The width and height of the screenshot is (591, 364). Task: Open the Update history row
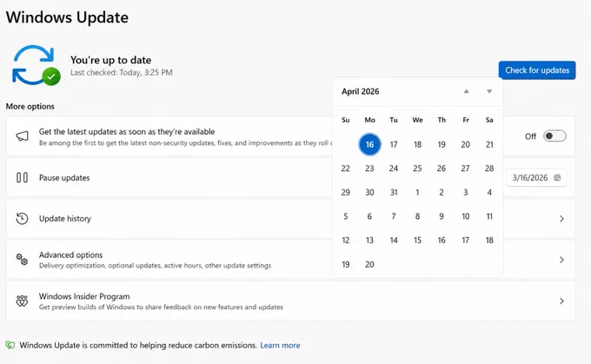pos(290,219)
